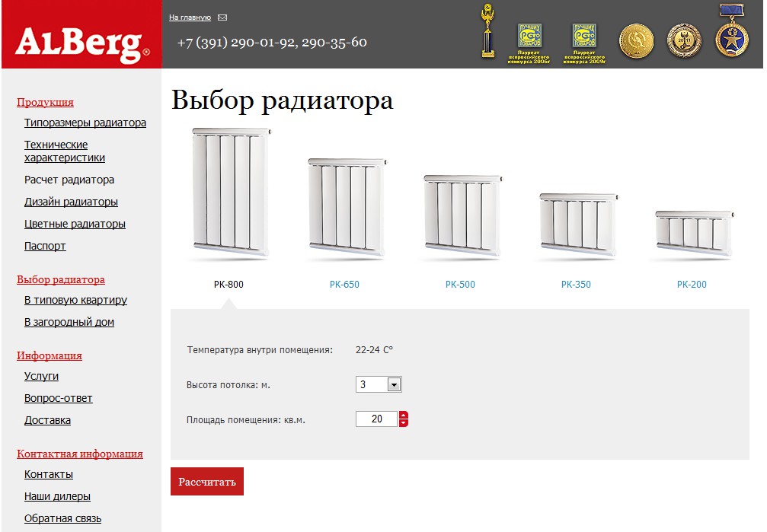Click the envelope mail icon in header
The height and width of the screenshot is (532, 767).
(x=222, y=18)
